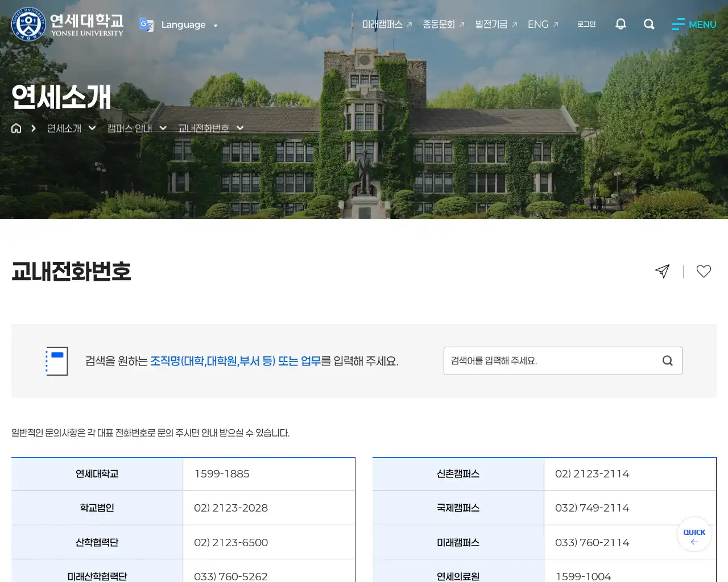Click the phonebook icon in search box
728x582 pixels.
(x=57, y=361)
